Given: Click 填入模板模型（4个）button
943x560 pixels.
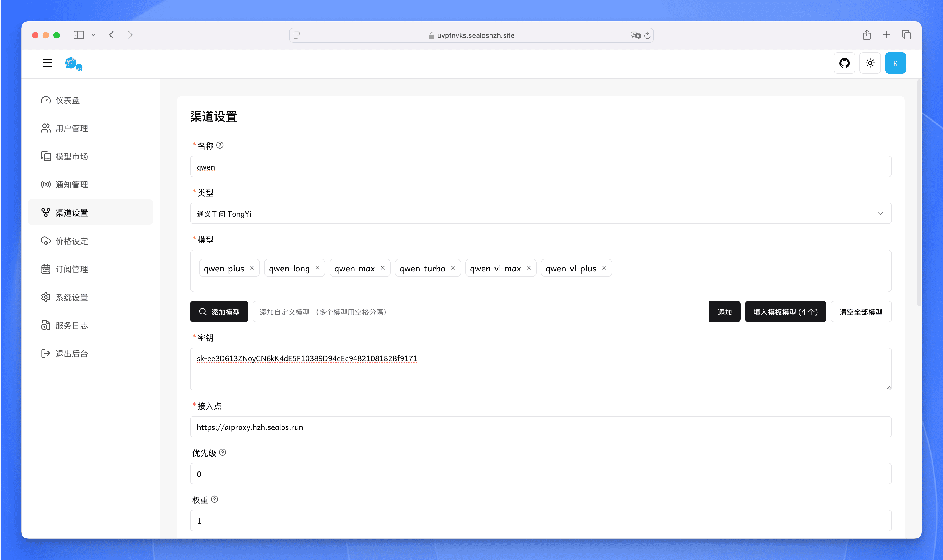Looking at the screenshot, I should [x=785, y=311].
